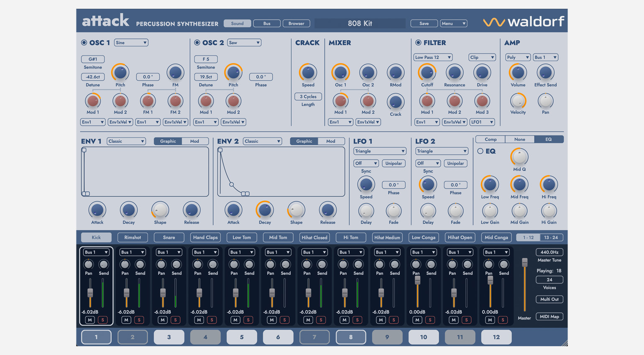Viewport: 644px width, 355px height.
Task: Toggle the OSC 2 power button
Action: (x=197, y=43)
